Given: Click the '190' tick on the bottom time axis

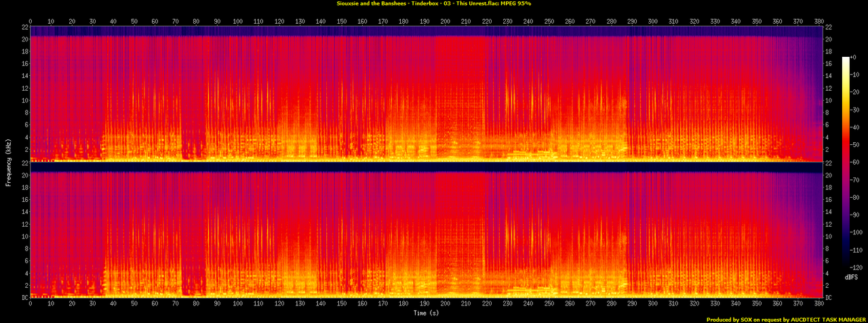Looking at the screenshot, I should 425,304.
